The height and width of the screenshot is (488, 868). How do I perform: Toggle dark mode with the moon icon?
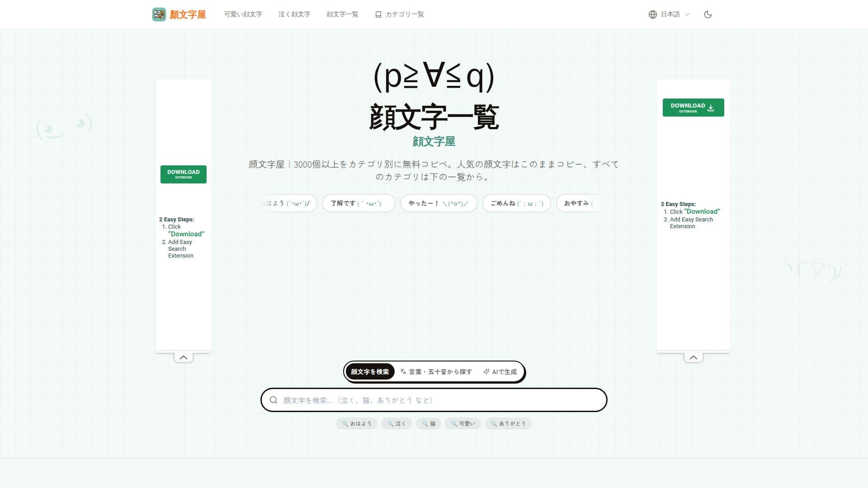coord(708,14)
